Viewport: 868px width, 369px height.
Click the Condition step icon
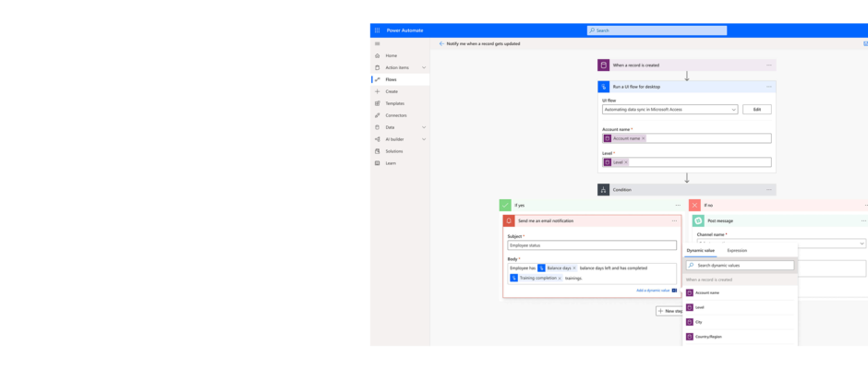(x=603, y=190)
